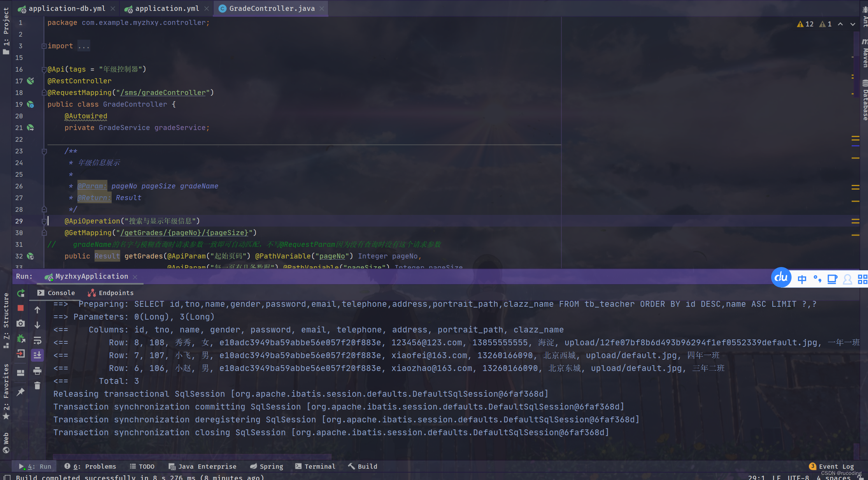Switch to application-db.yml editor tab
The image size is (868, 480).
point(66,9)
